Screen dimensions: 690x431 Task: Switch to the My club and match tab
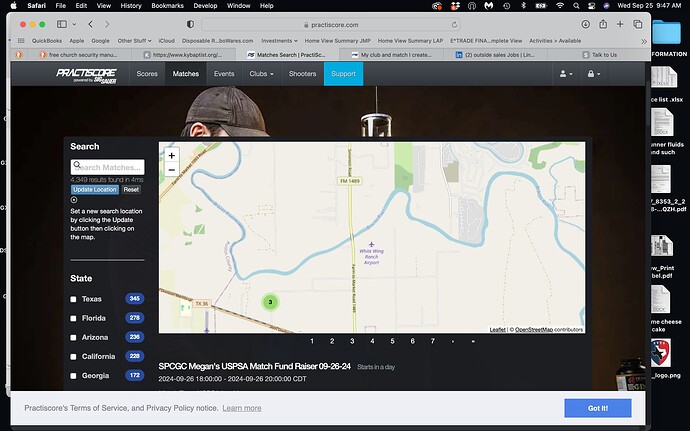[391, 55]
